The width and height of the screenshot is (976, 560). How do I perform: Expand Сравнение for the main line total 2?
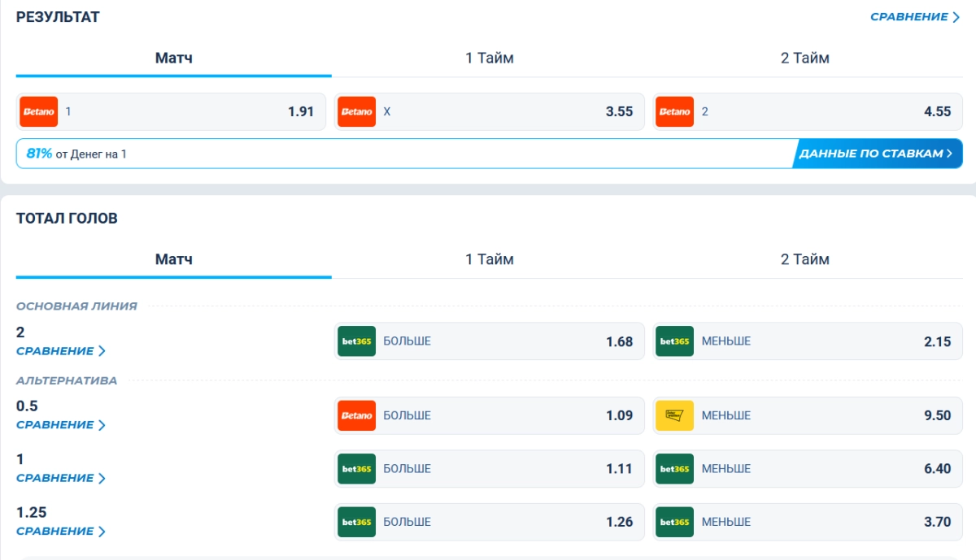pos(61,351)
